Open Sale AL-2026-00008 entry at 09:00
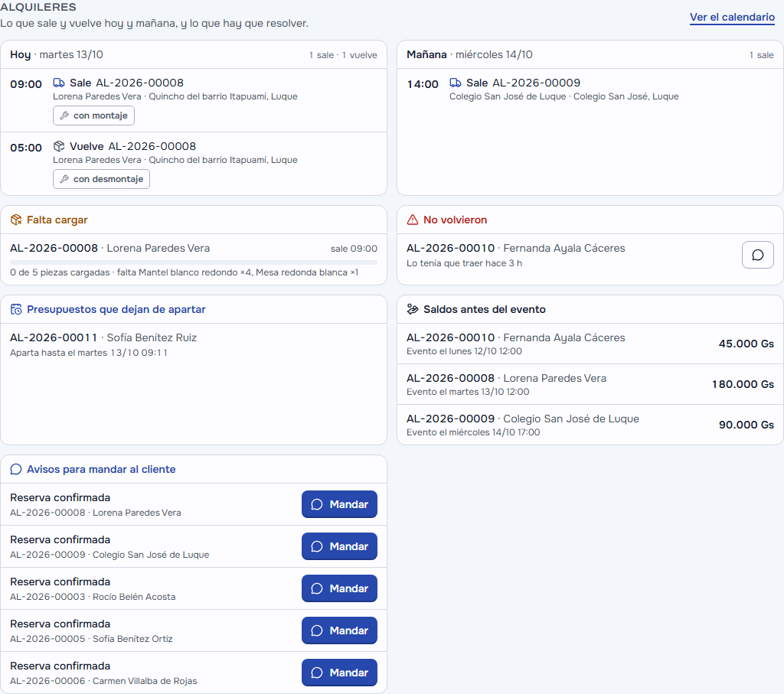The width and height of the screenshot is (784, 694). [194, 100]
